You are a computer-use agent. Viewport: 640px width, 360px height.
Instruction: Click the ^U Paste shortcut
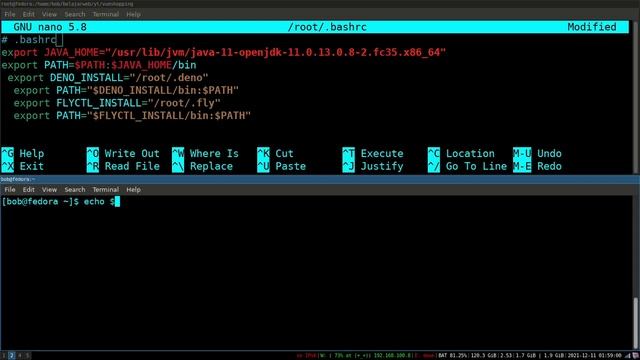(x=282, y=167)
